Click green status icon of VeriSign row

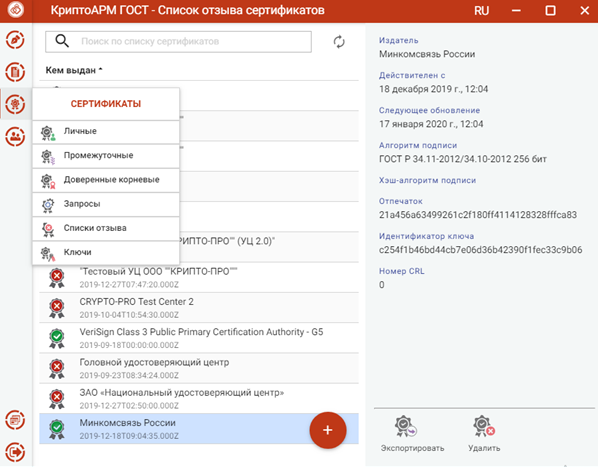[x=57, y=339]
